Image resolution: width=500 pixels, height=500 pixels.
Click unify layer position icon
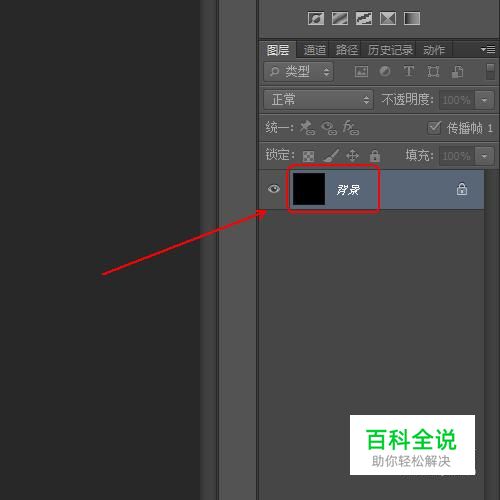pyautogui.click(x=307, y=128)
